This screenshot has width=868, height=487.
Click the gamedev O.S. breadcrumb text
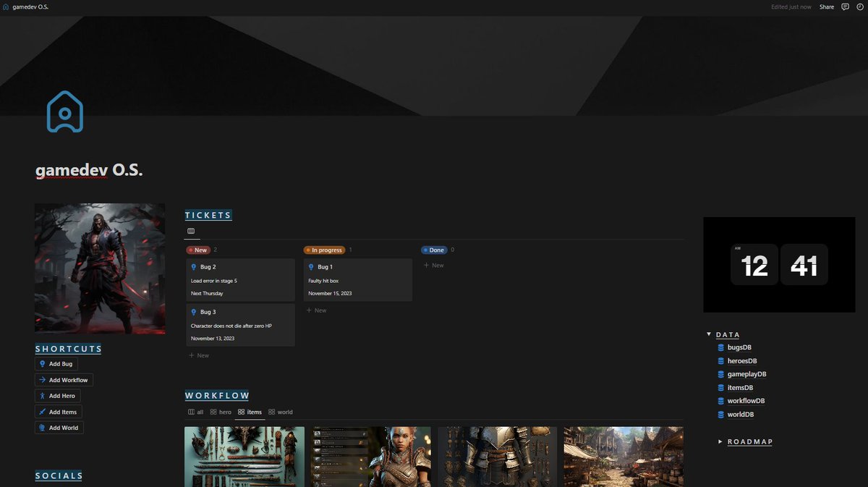point(31,7)
